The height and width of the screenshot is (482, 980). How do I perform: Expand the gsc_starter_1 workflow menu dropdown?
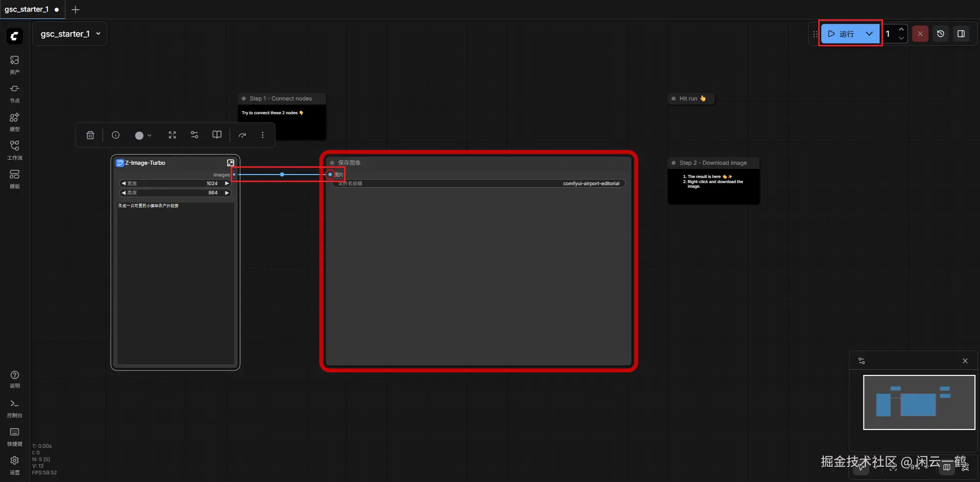[70, 34]
